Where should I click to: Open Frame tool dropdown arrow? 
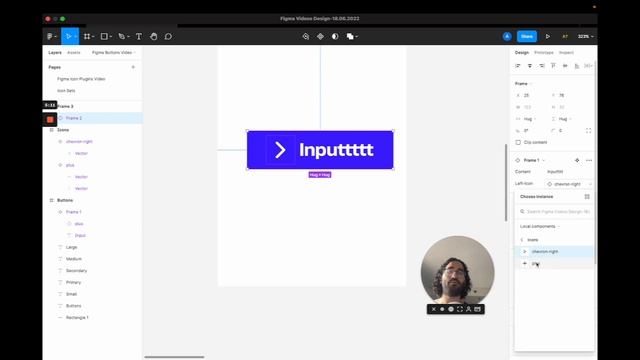click(93, 37)
